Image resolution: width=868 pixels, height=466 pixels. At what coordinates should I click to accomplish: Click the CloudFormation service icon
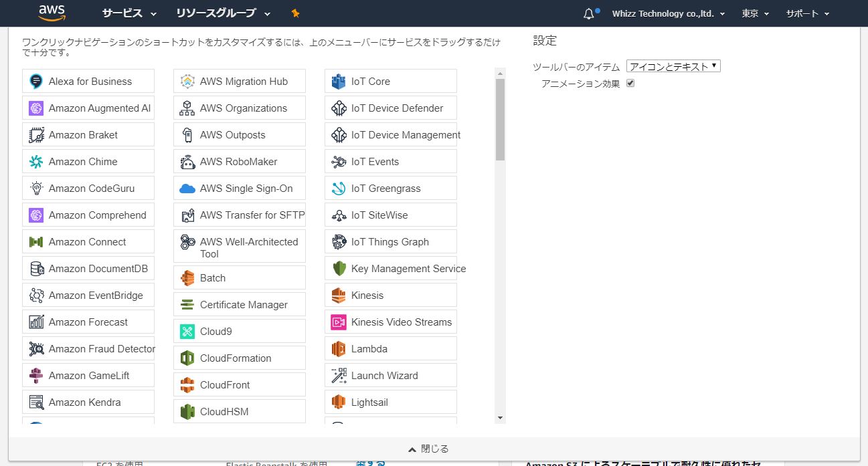[235, 358]
